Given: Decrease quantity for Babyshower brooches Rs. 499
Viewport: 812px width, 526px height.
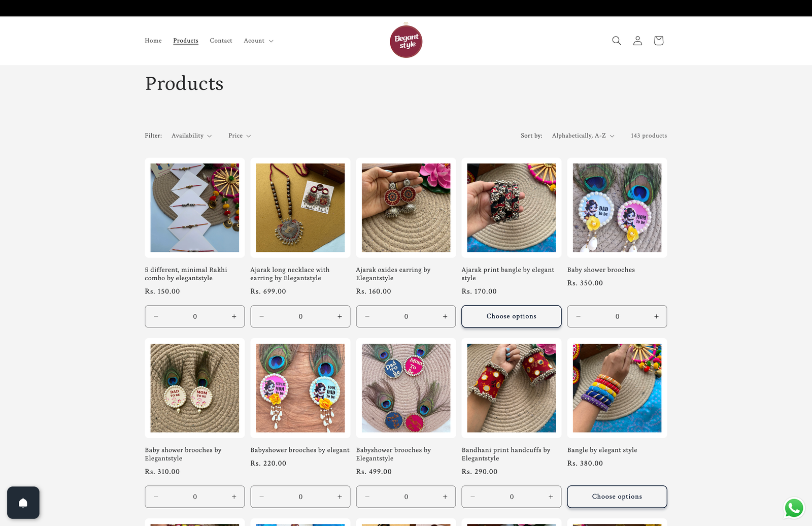Looking at the screenshot, I should [x=367, y=497].
